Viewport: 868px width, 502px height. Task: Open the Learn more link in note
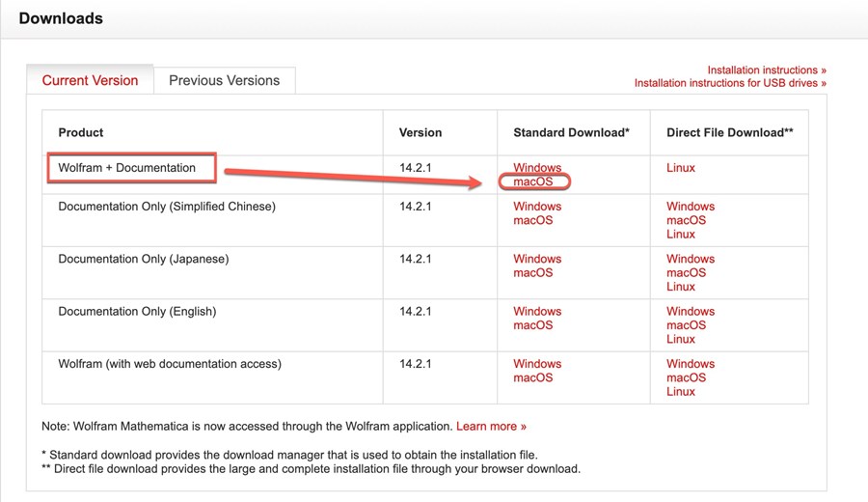[x=491, y=426]
